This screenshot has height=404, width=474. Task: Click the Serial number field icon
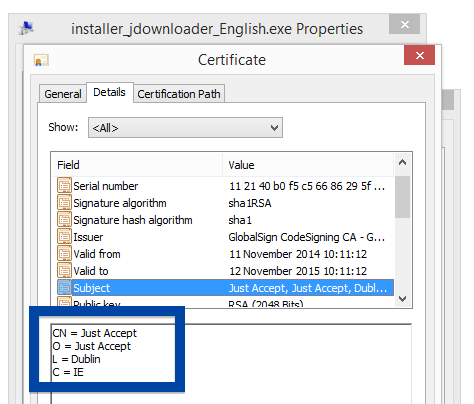64,186
